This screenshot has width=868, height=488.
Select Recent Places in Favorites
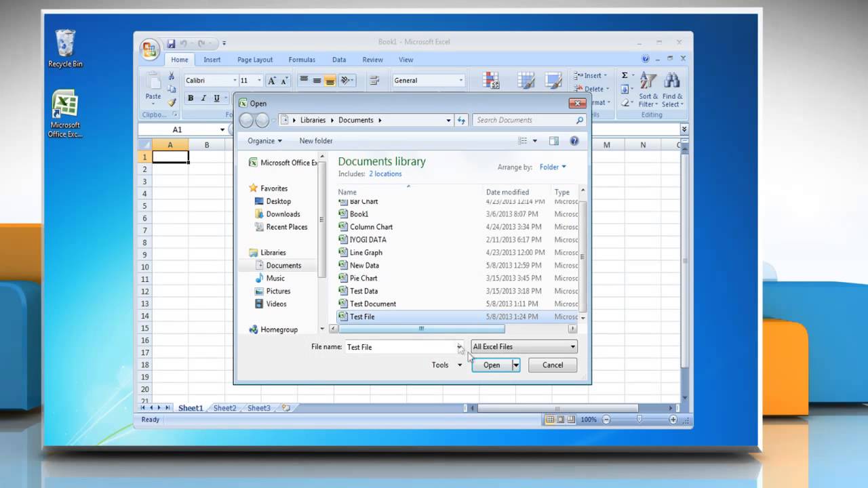tap(287, 227)
